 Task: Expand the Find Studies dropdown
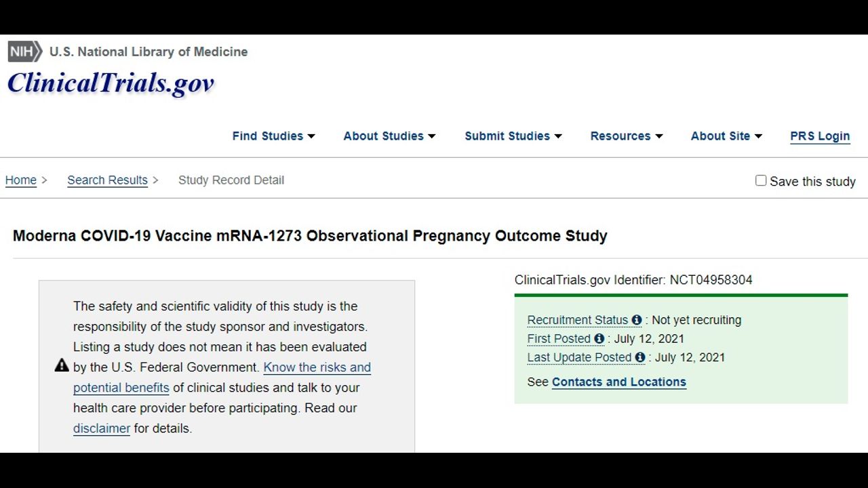(x=273, y=136)
